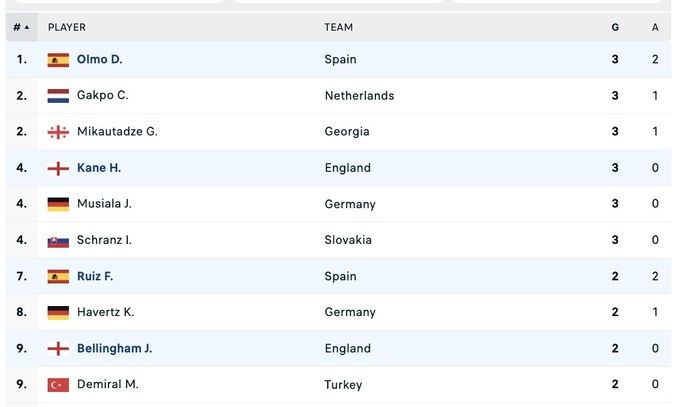Select the Gakpo C. player row name

coord(102,95)
